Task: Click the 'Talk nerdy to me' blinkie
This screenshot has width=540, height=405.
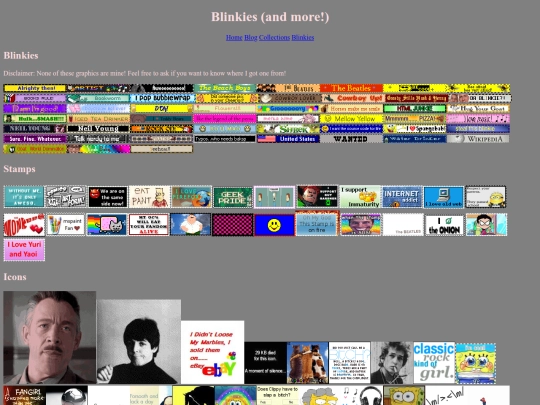Action: click(x=98, y=139)
